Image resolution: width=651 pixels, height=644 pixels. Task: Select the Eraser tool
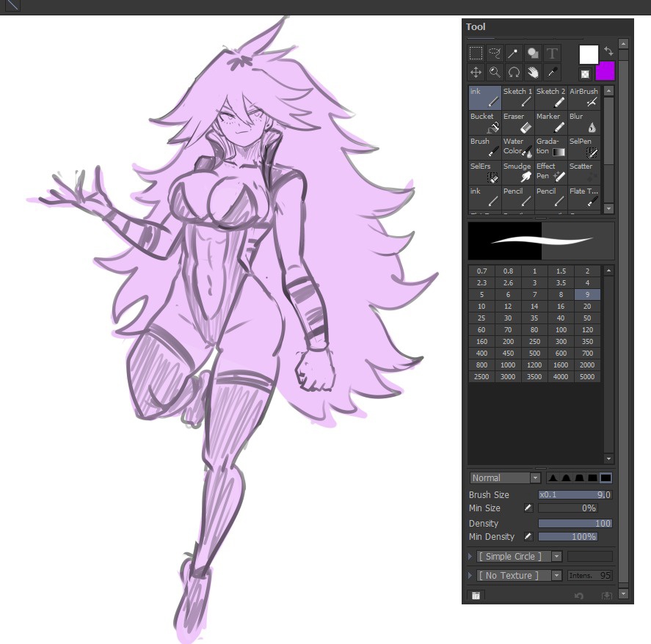517,122
